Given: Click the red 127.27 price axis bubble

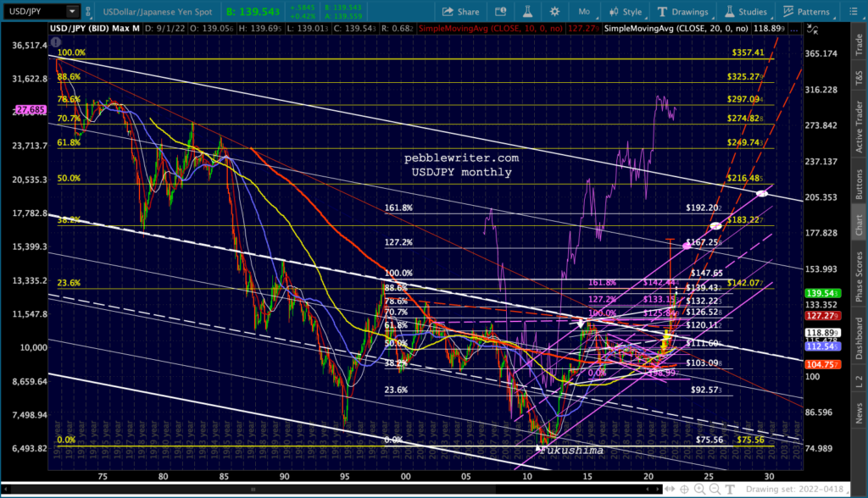Looking at the screenshot, I should click(x=822, y=316).
